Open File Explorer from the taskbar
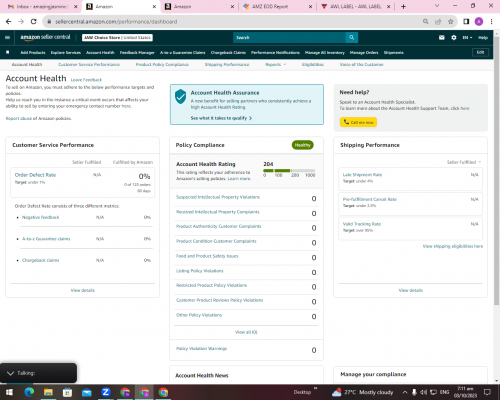 (48, 392)
